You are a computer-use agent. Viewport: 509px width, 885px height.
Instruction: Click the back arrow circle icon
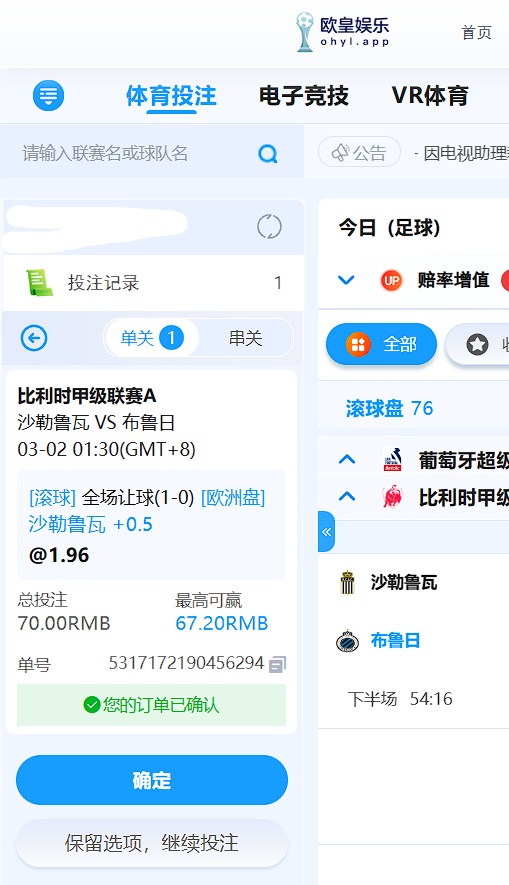(34, 338)
